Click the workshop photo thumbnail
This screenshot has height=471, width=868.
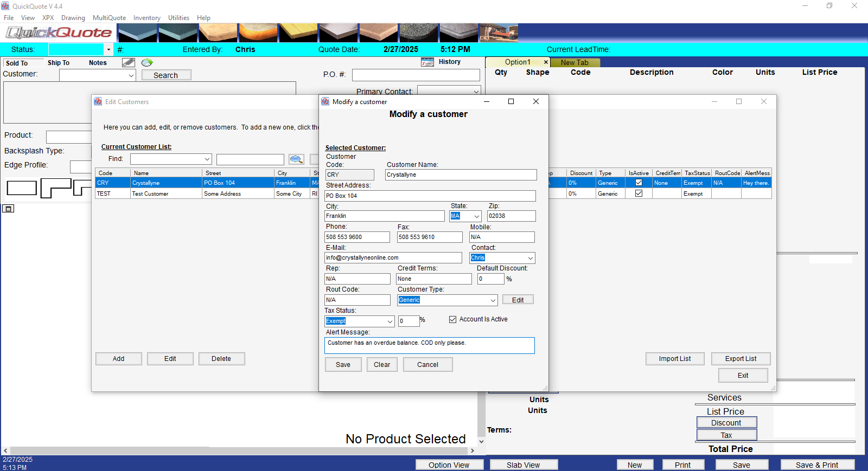point(499,33)
